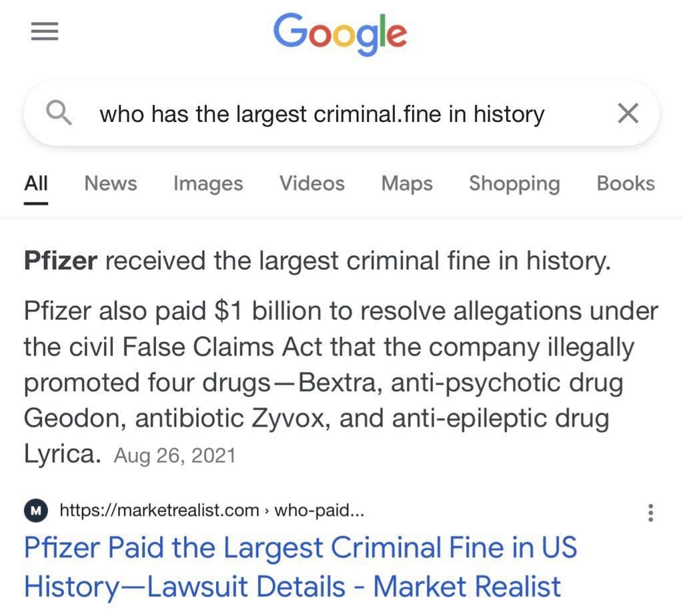The height and width of the screenshot is (616, 683).
Task: Click the bold Pfizer word in snippet heading
Action: click(61, 261)
